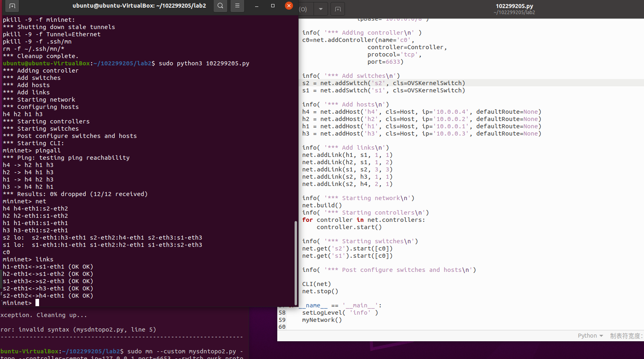The height and width of the screenshot is (359, 644).
Task: Click the 'net.addLink(s1, s2, 3, 3)' line
Action: (x=347, y=169)
